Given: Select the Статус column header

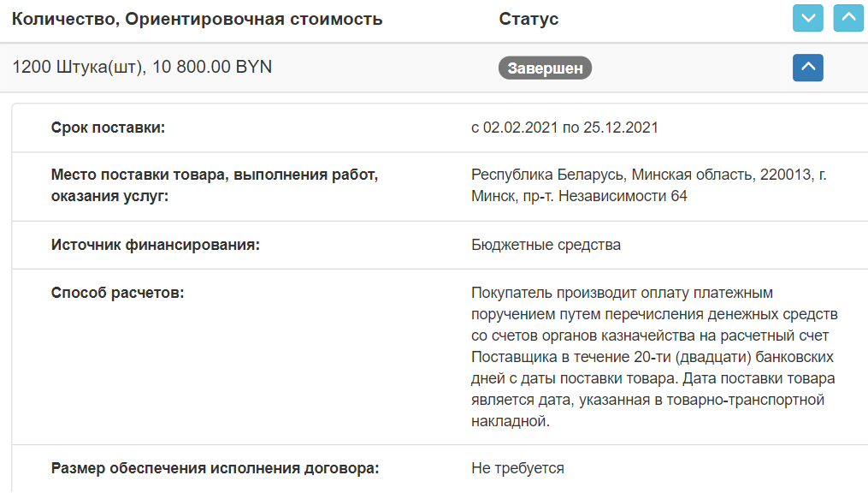Looking at the screenshot, I should pyautogui.click(x=528, y=19).
